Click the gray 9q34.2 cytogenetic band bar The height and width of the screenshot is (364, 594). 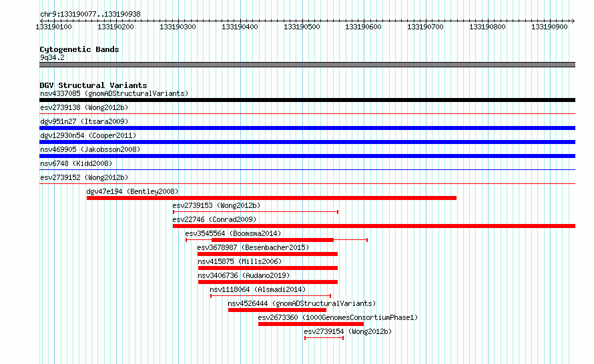click(307, 65)
